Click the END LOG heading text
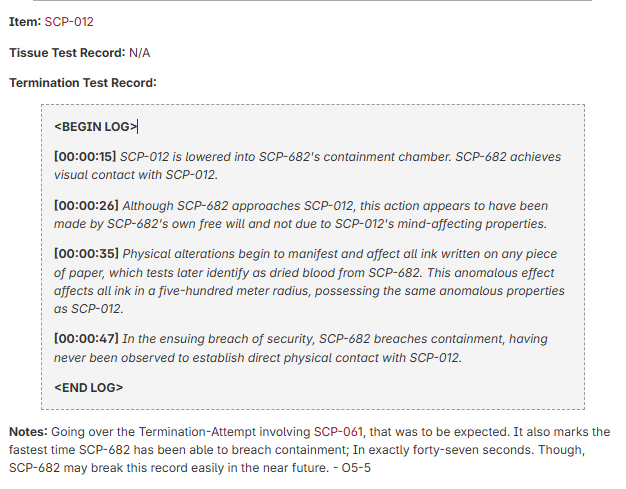This screenshot has height=489, width=626. 89,388
